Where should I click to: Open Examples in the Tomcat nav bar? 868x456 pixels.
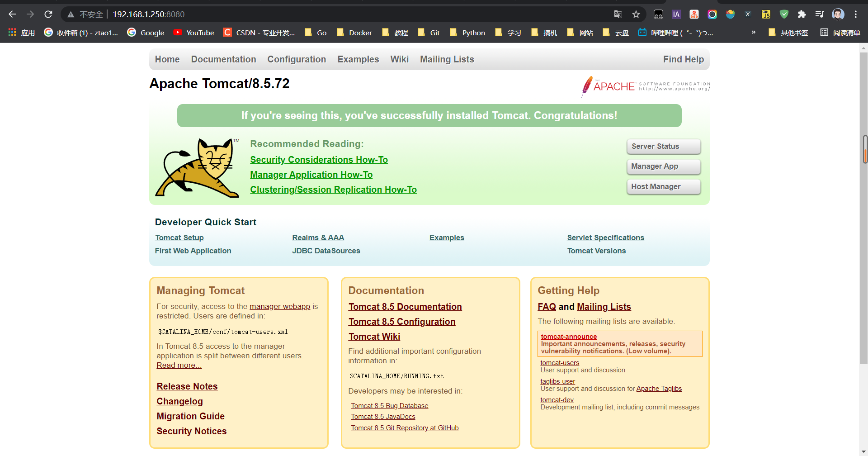358,59
